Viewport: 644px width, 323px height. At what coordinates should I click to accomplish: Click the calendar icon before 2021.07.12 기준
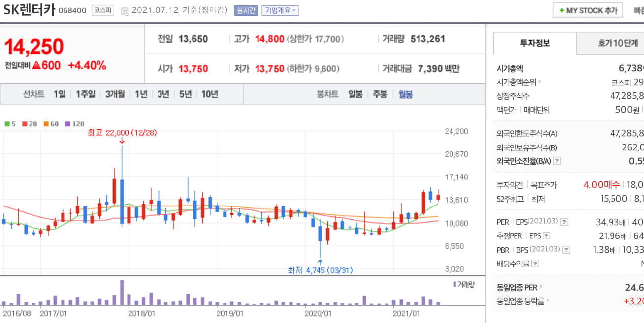[x=125, y=11]
